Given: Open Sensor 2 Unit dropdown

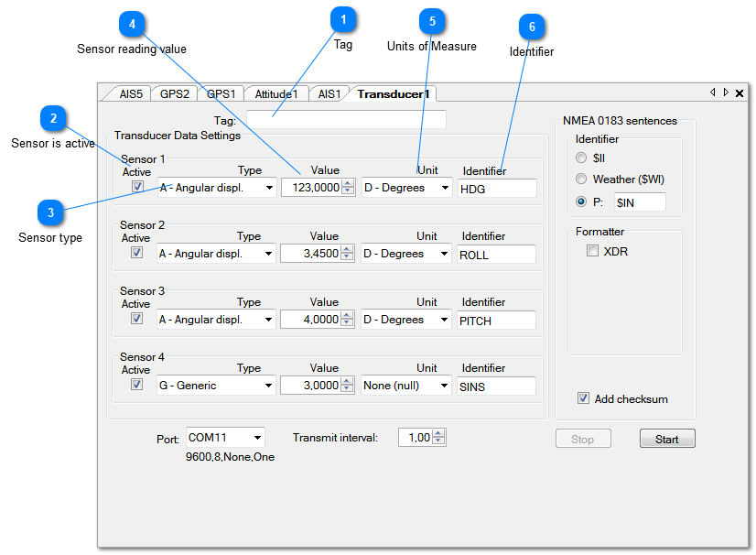Looking at the screenshot, I should pyautogui.click(x=406, y=254).
